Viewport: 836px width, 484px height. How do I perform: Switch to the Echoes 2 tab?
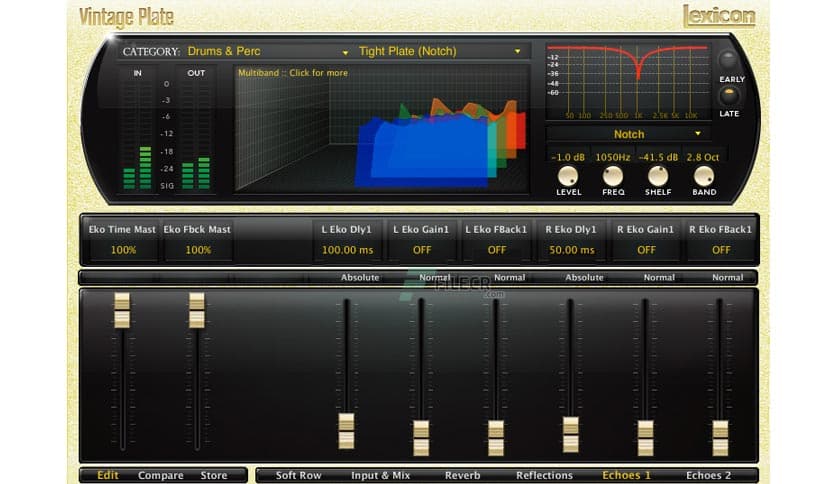(709, 475)
